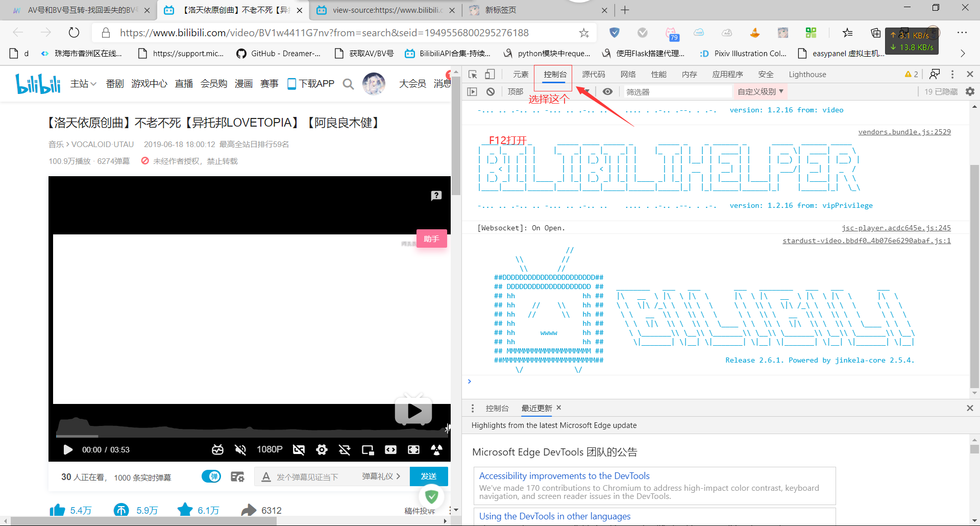Image resolution: width=980 pixels, height=526 pixels.
Task: Expand the 弹幕礼仪 link
Action: click(381, 476)
